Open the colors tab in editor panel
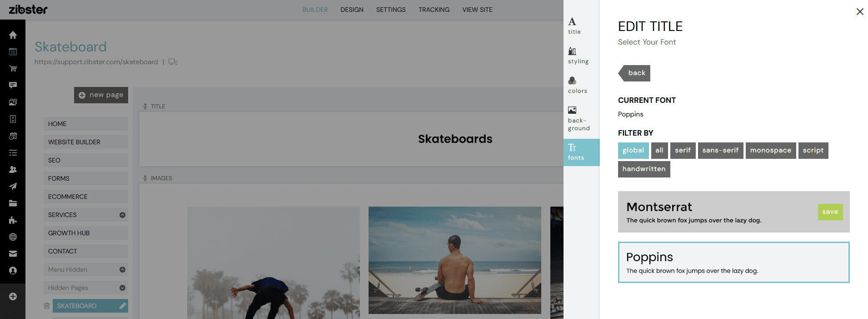Viewport: 868px width, 319px height. coord(581,85)
